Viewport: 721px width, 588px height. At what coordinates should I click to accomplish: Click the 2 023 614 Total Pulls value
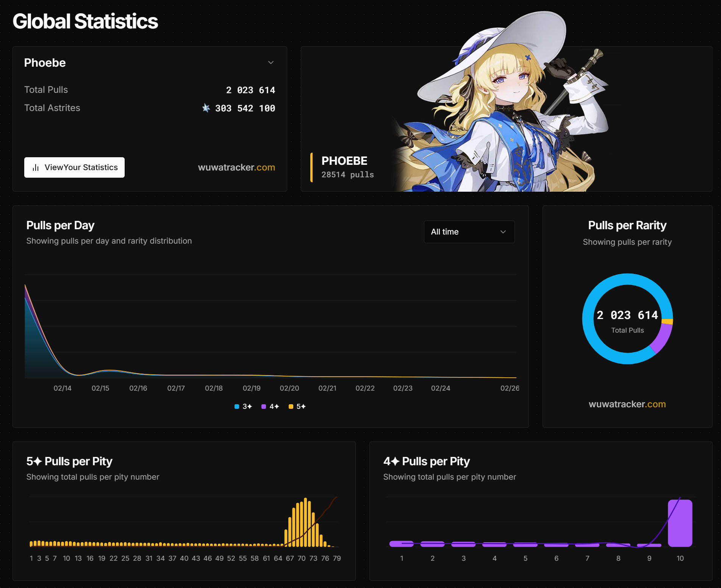pos(250,90)
